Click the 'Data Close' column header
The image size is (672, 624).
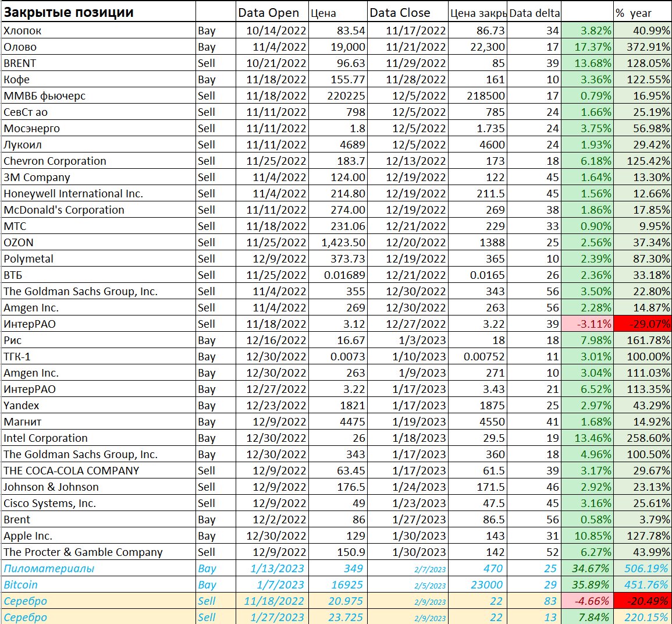[408, 12]
